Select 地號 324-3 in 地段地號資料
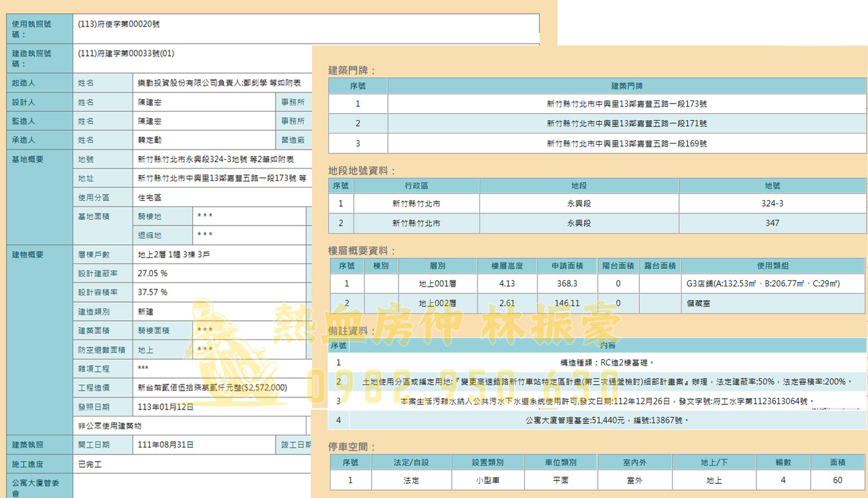This screenshot has width=868, height=498. point(772,203)
